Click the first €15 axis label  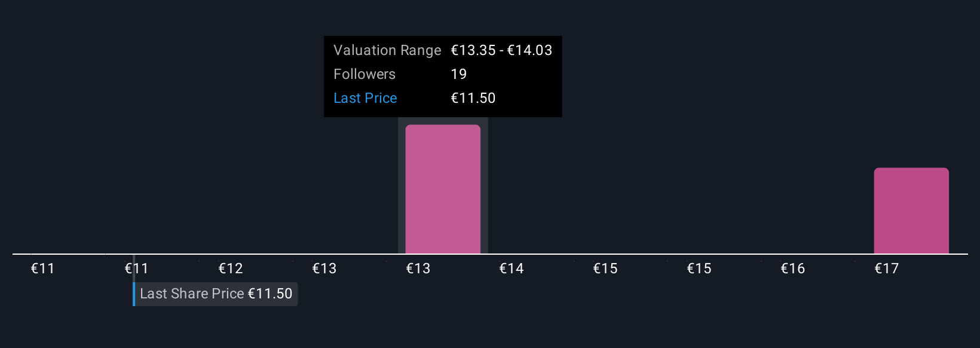click(x=605, y=268)
